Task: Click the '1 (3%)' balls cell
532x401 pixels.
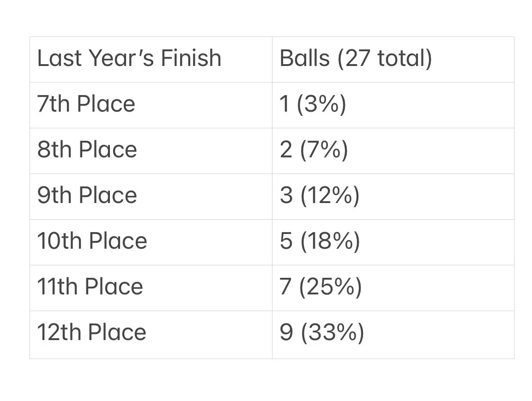Action: pyautogui.click(x=313, y=104)
